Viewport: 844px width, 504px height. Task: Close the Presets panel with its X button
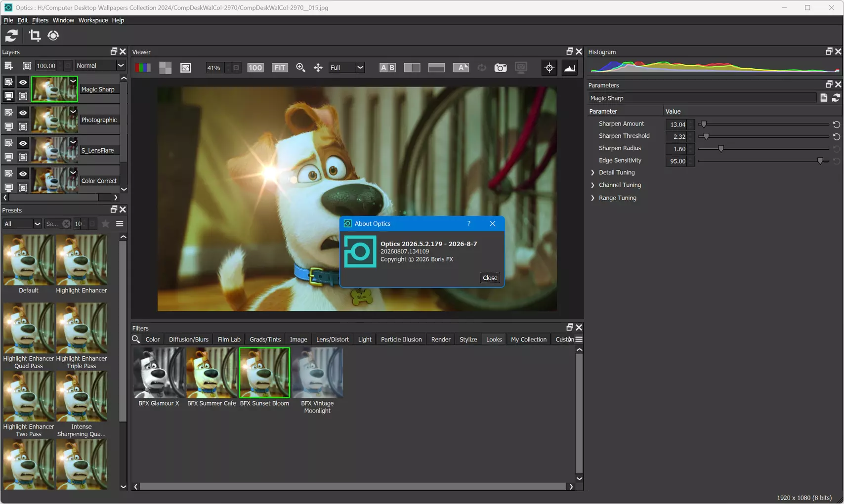[x=123, y=210]
